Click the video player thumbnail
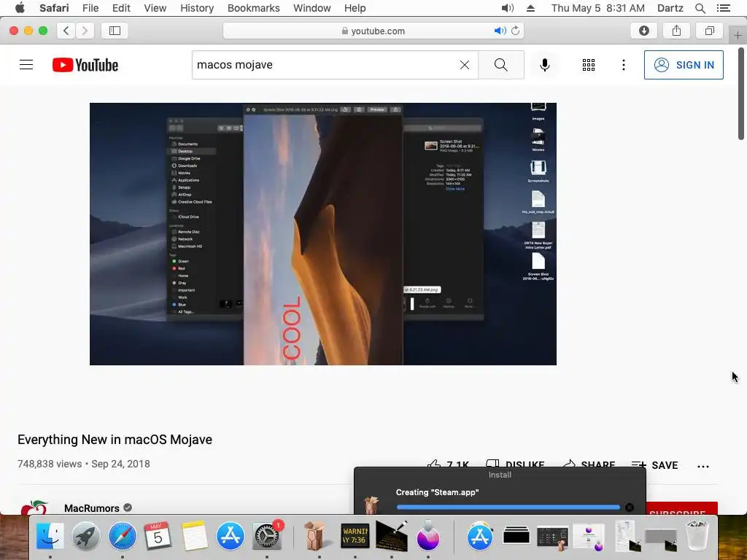 [x=323, y=234]
